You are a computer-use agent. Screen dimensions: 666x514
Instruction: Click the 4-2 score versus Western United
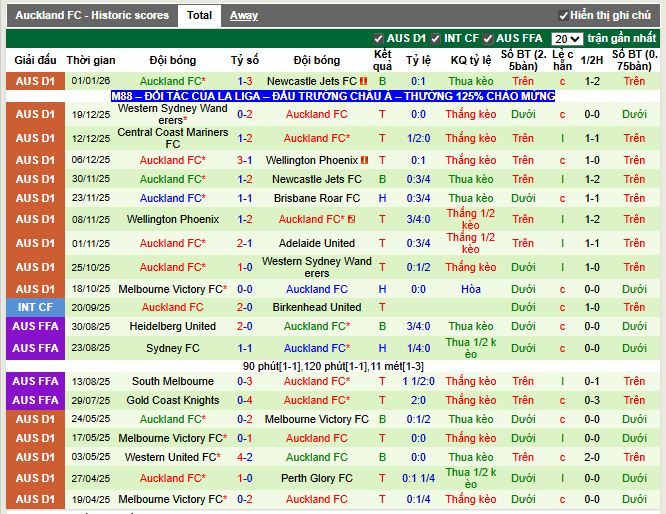245,457
